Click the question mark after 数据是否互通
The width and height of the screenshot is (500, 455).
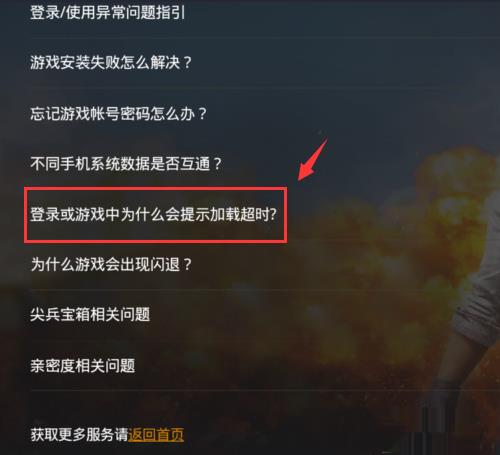coord(217,164)
